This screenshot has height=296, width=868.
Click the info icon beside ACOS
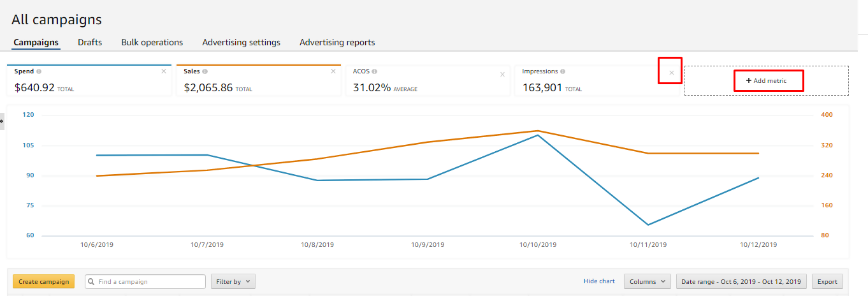374,71
